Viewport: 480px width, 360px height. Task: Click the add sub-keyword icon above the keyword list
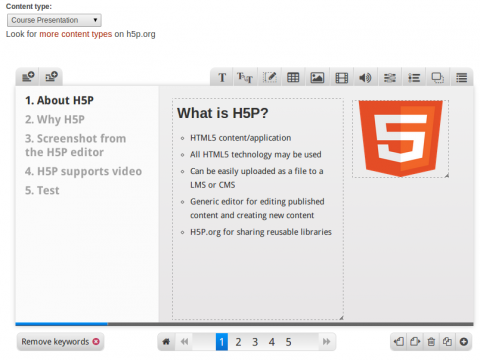pos(51,77)
